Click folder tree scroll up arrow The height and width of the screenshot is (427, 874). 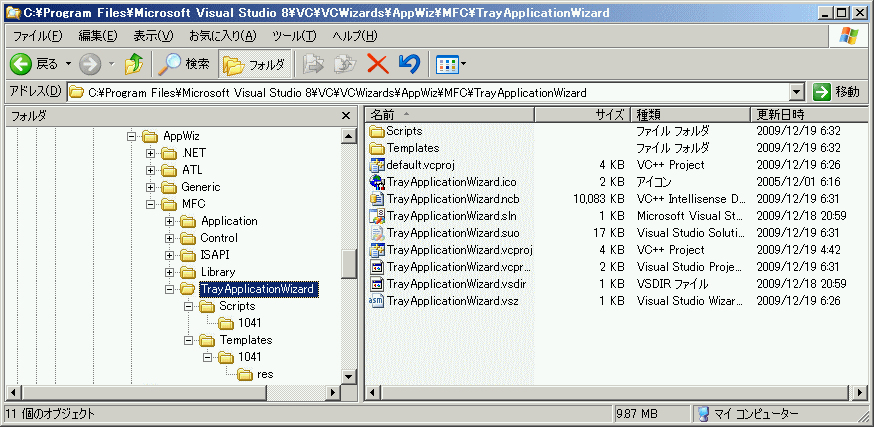(349, 135)
